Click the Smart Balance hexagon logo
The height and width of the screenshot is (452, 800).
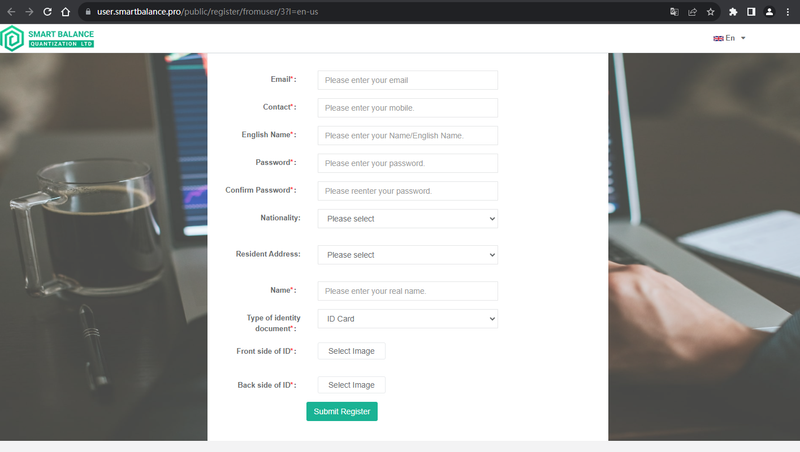[12, 38]
